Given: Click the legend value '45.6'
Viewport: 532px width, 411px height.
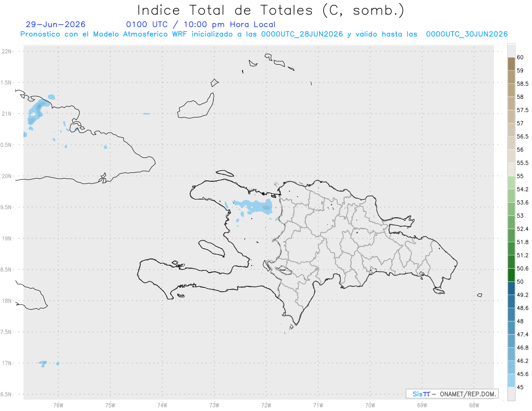Looking at the screenshot, I should 522,374.
